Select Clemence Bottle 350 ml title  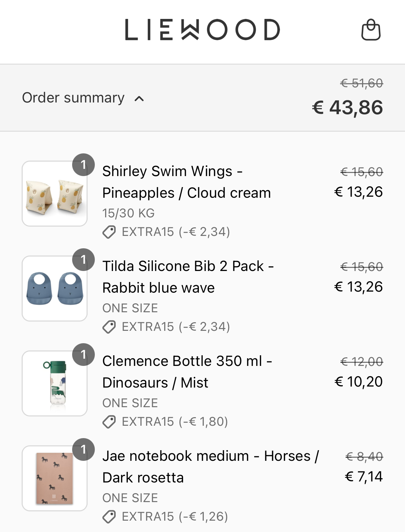click(x=187, y=372)
